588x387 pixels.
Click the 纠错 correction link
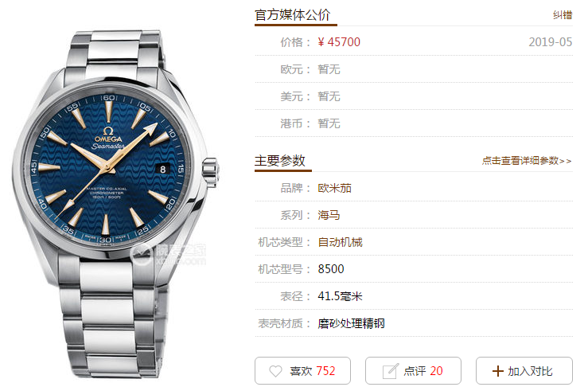(x=563, y=15)
